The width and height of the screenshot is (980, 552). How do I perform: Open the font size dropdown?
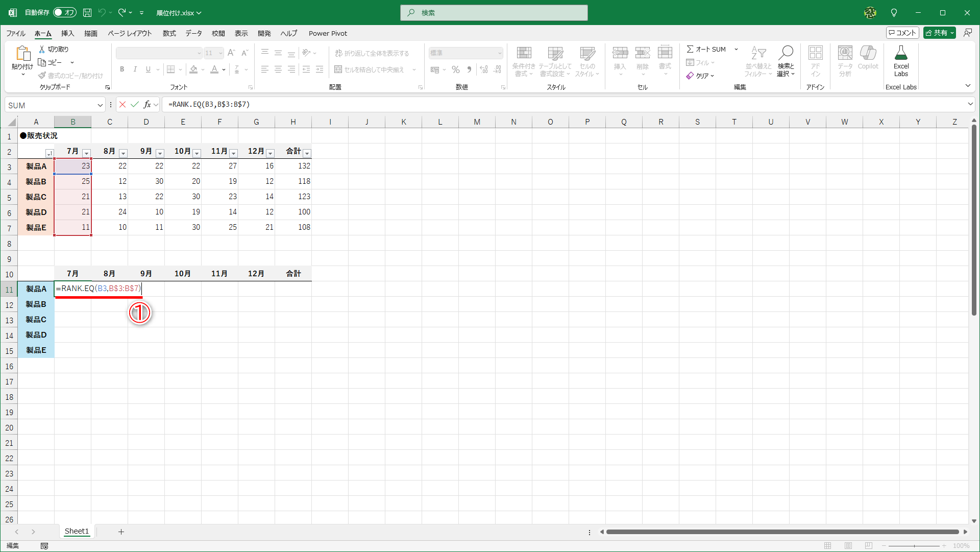[220, 53]
